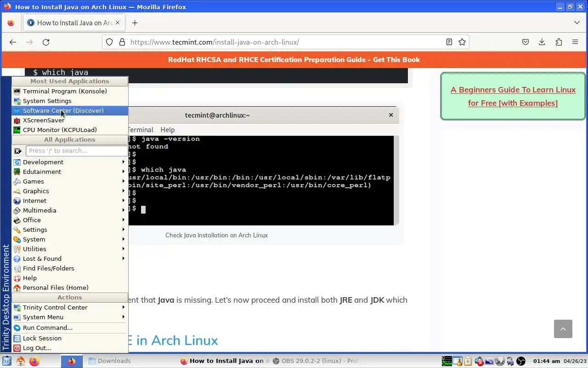Choose Log Out from the menu

(70, 348)
